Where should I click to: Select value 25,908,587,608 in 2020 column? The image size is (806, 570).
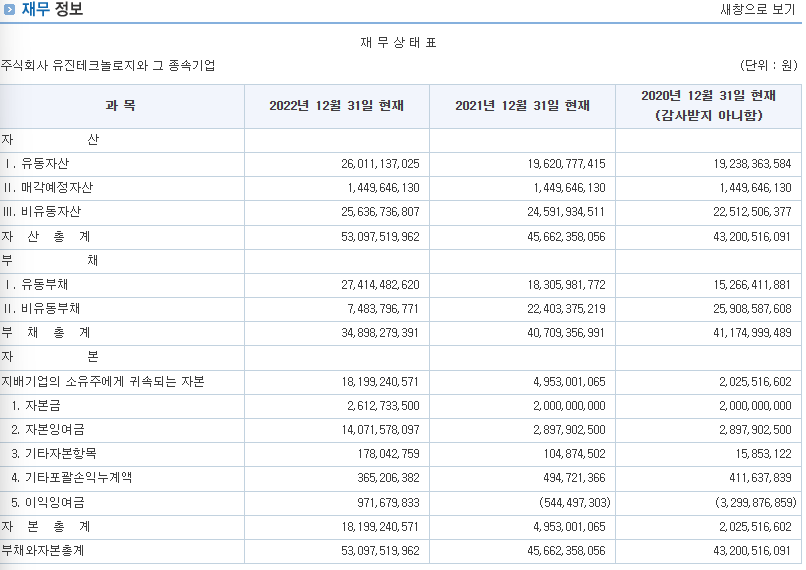(x=752, y=309)
